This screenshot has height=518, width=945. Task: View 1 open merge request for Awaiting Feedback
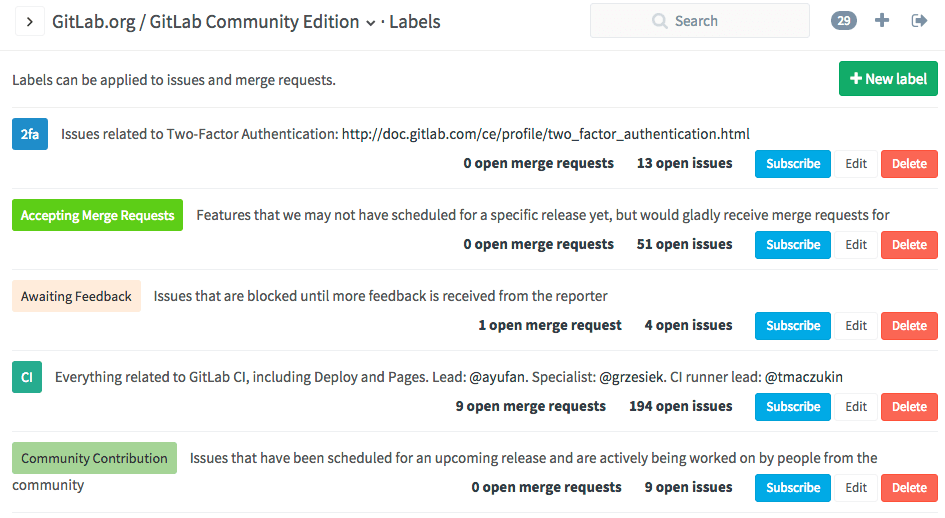[550, 325]
